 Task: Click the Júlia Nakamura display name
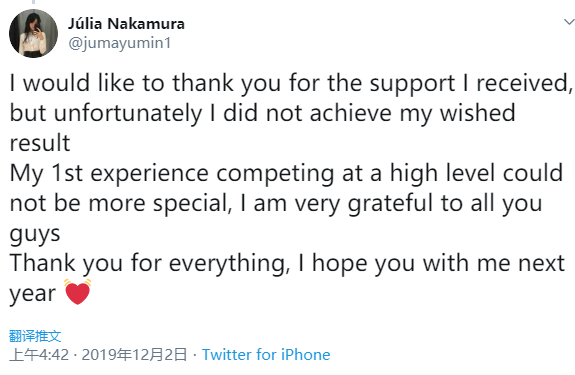pos(126,24)
